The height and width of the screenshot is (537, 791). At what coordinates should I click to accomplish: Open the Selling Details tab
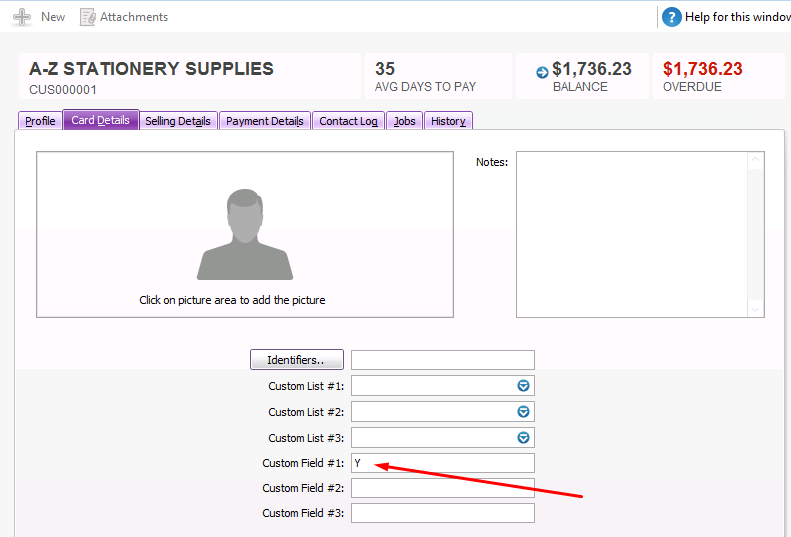click(x=177, y=121)
